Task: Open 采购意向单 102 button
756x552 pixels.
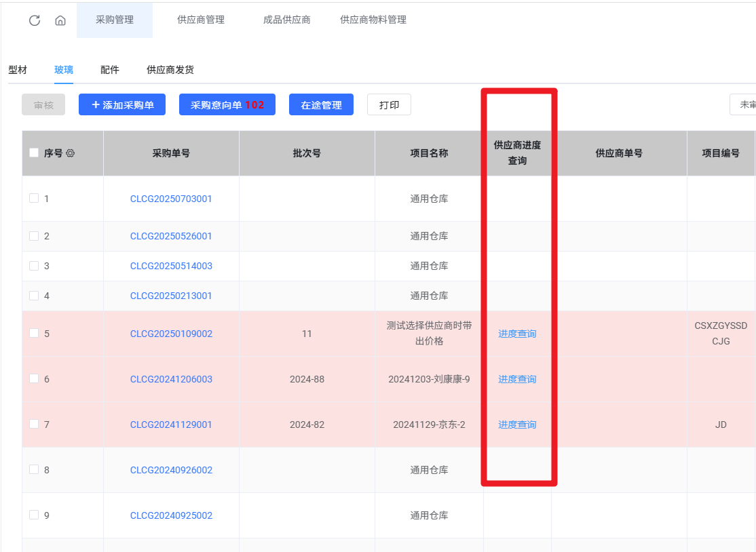Action: coord(227,105)
